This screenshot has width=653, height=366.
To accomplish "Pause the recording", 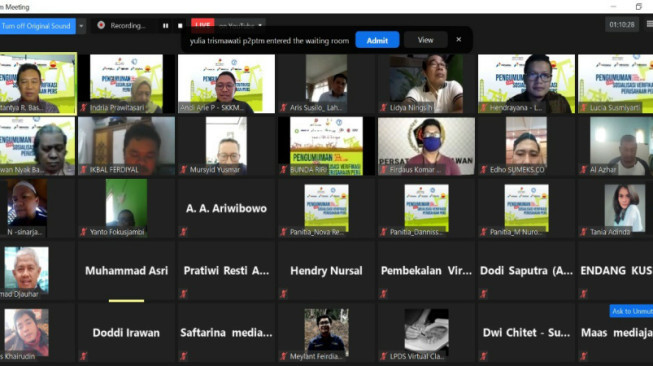I will pos(165,26).
